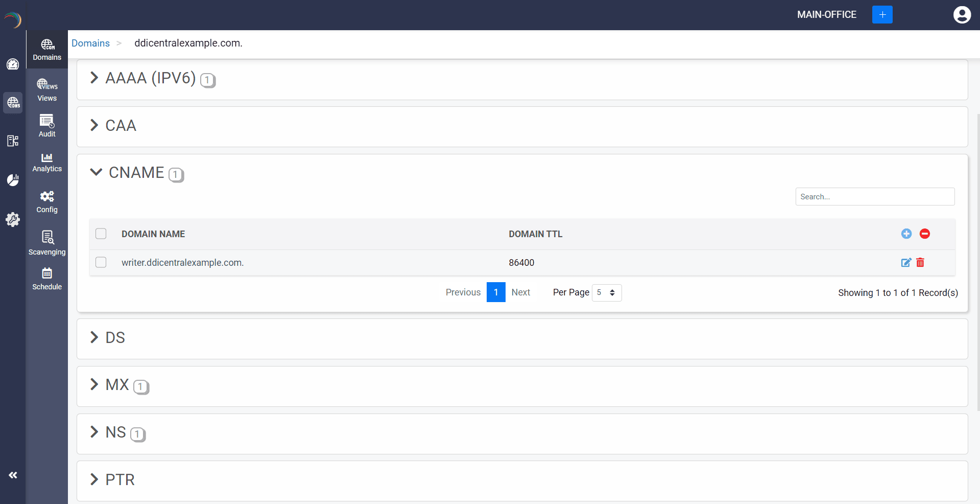Click the Domains breadcrumb link
Image resolution: width=980 pixels, height=504 pixels.
90,43
